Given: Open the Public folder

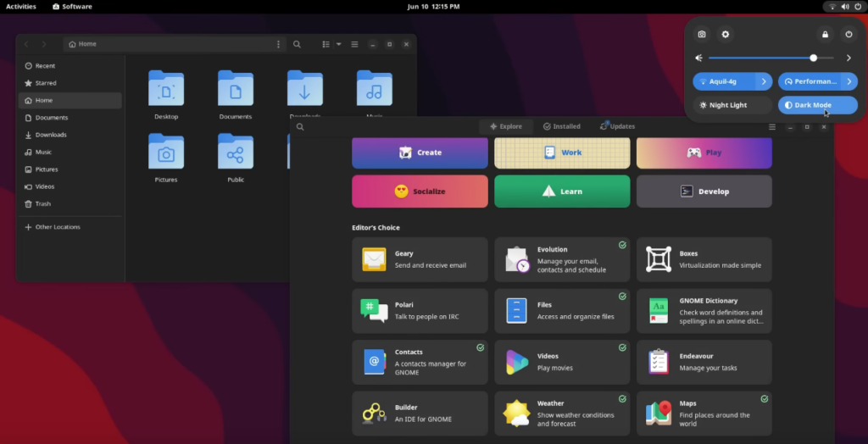Looking at the screenshot, I should point(236,158).
